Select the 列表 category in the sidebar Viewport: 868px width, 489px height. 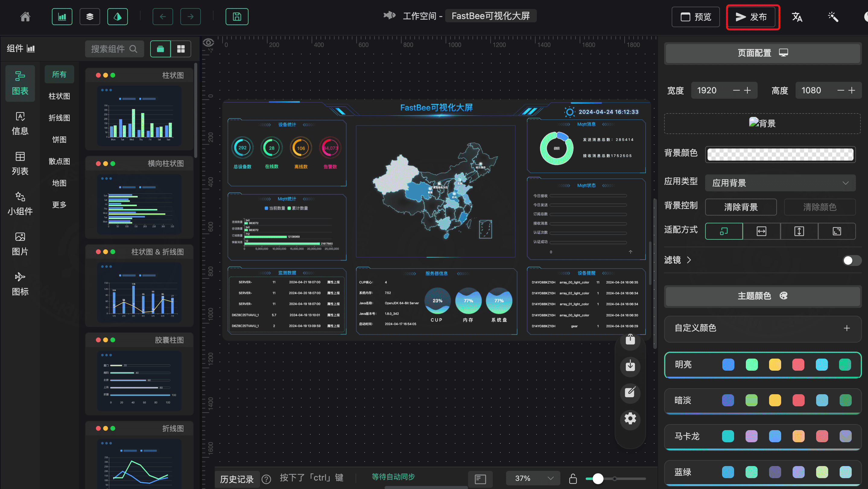(x=20, y=164)
